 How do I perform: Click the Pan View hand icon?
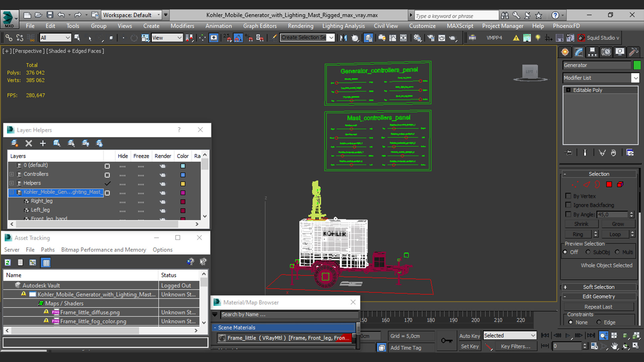coord(614,346)
